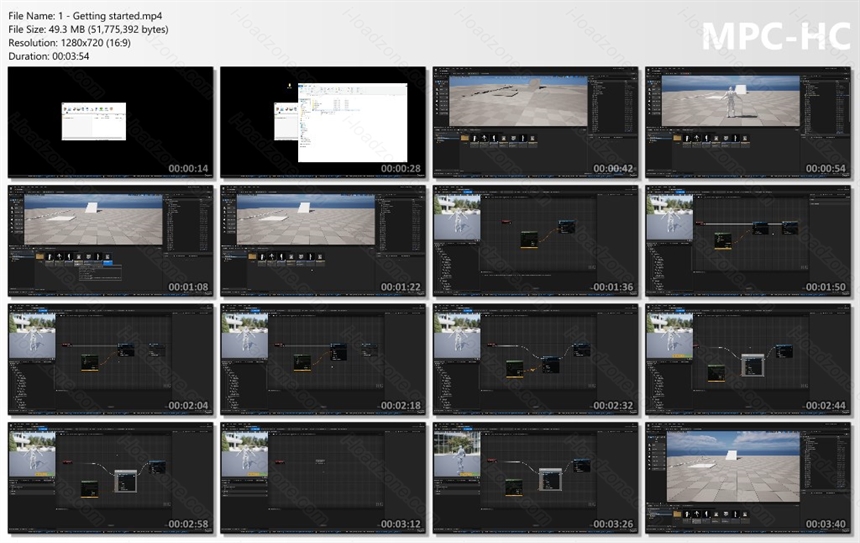Viewport: 860px width, 543px height.
Task: Choose the node graph frame at 00:01:50
Action: pyautogui.click(x=748, y=241)
